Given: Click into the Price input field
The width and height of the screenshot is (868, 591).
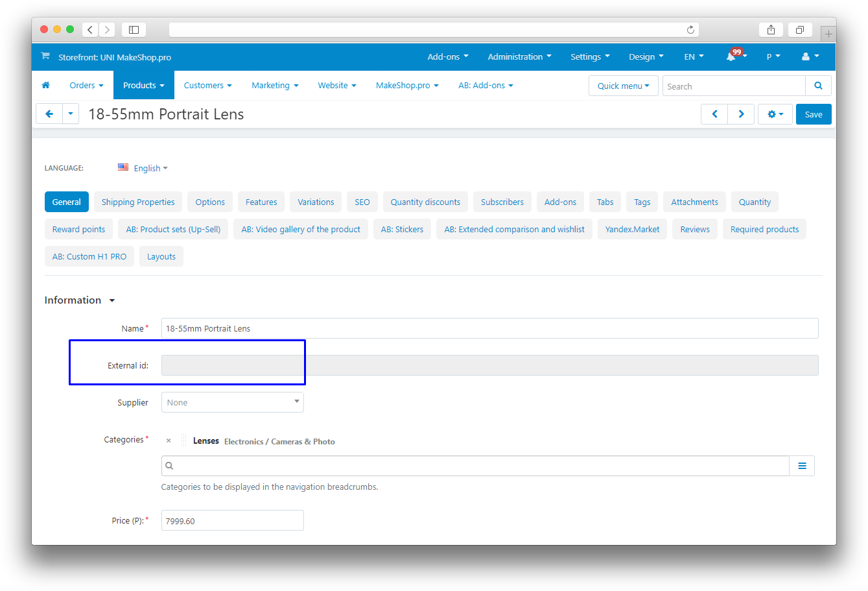Looking at the screenshot, I should [x=232, y=520].
